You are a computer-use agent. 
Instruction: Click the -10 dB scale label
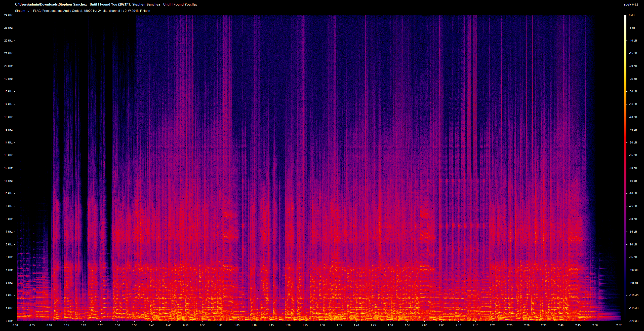click(633, 41)
